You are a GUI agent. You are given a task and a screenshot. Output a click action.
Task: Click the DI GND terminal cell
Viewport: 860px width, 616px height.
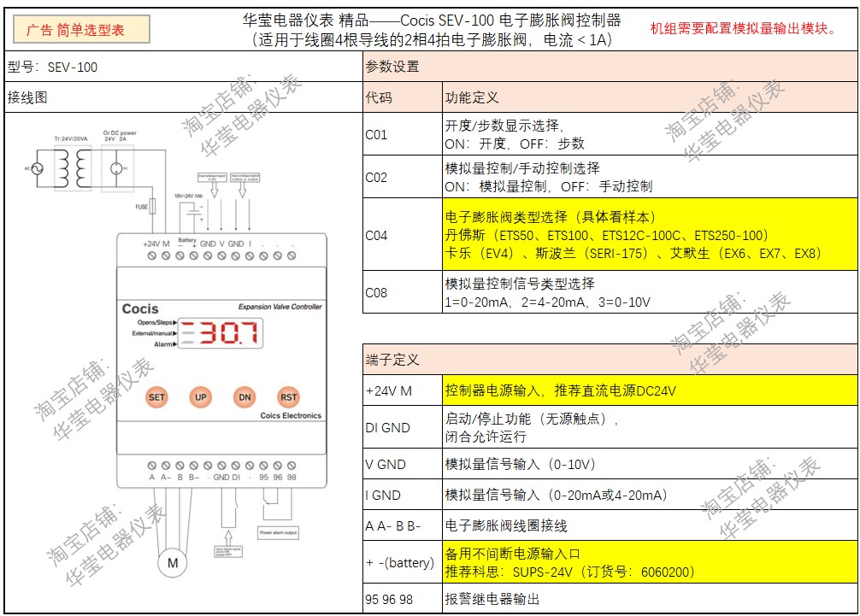coord(403,427)
